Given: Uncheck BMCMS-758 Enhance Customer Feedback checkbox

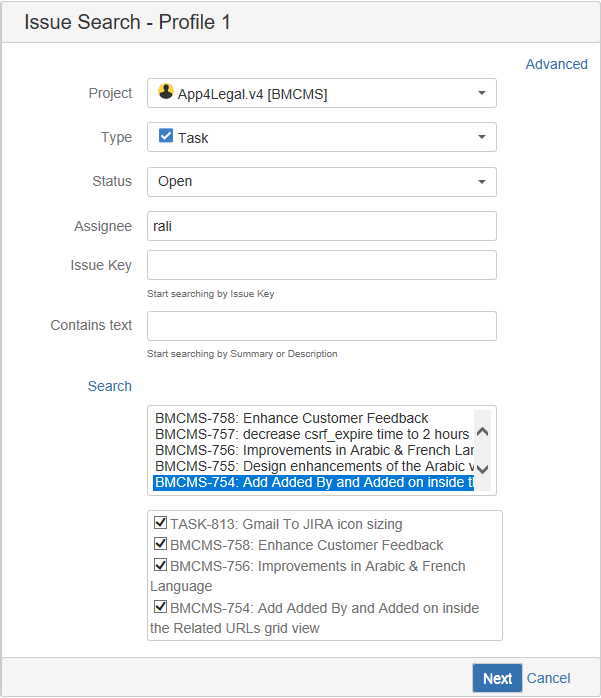Looking at the screenshot, I should (160, 543).
